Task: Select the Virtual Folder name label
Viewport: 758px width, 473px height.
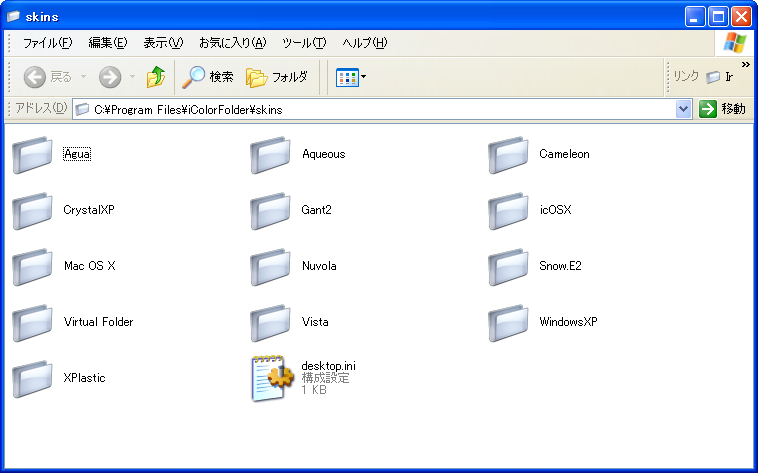Action: click(99, 322)
